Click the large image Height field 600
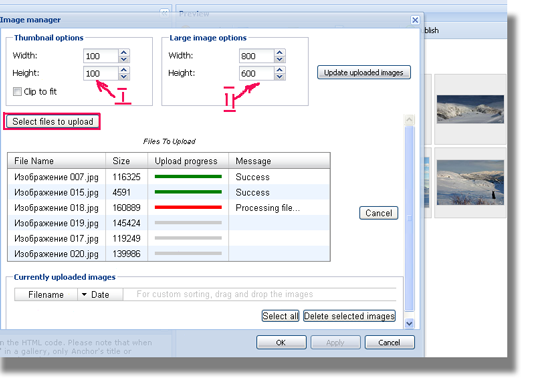The height and width of the screenshot is (381, 535). pos(257,73)
